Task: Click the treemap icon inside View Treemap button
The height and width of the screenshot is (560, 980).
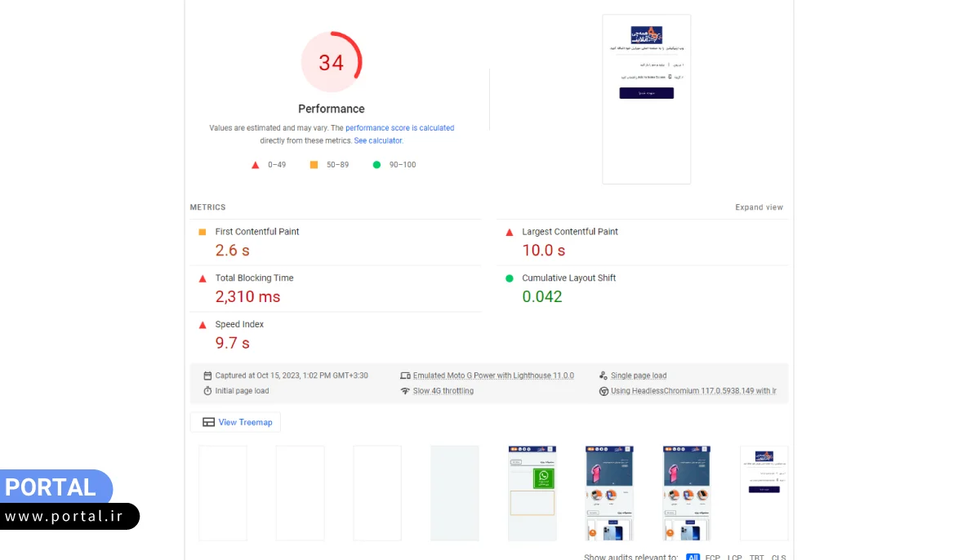Action: pyautogui.click(x=208, y=421)
